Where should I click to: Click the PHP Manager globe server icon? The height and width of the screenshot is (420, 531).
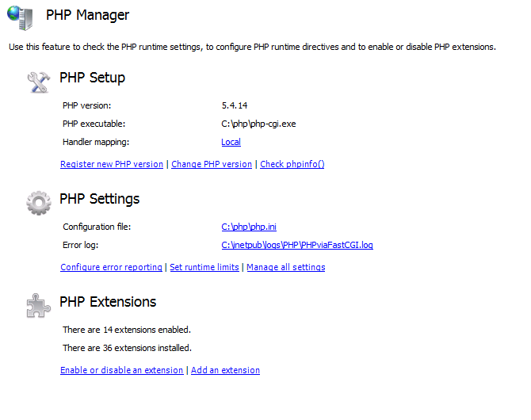pos(20,17)
